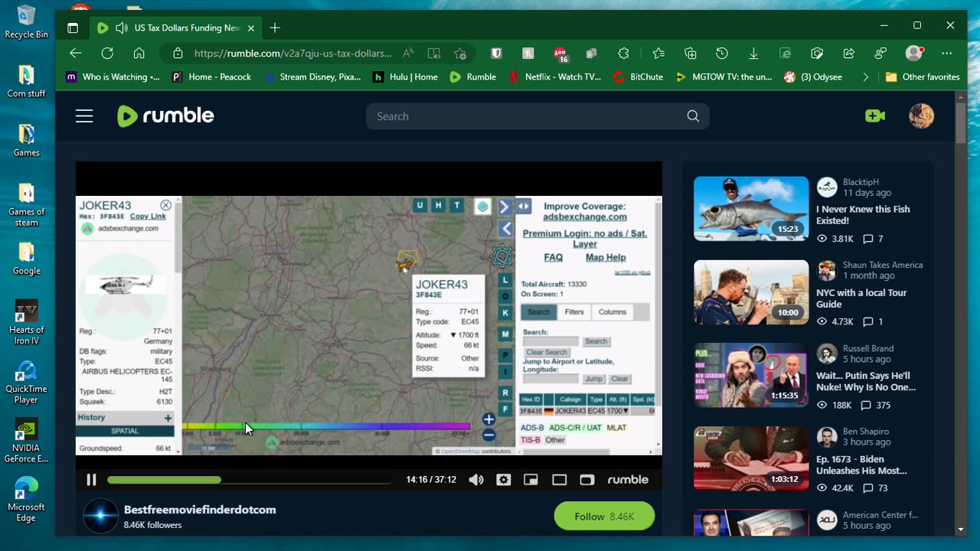The image size is (980, 551).
Task: Open fish video thumbnail 15:23
Action: (x=751, y=208)
